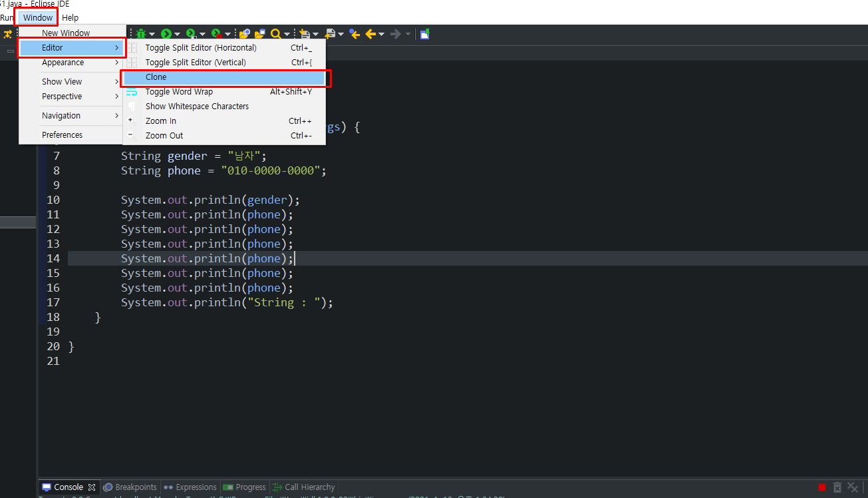Toggle Show Whitespace Characters
Screen dimensions: 868x498
pyautogui.click(x=224, y=107)
